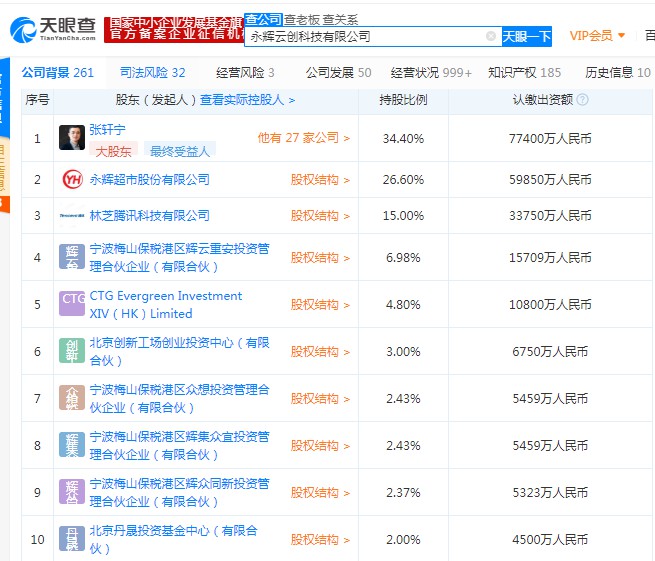This screenshot has width=655, height=561.
Task: Expand 股权结构 for 北京丹晟投资
Action: coord(320,540)
